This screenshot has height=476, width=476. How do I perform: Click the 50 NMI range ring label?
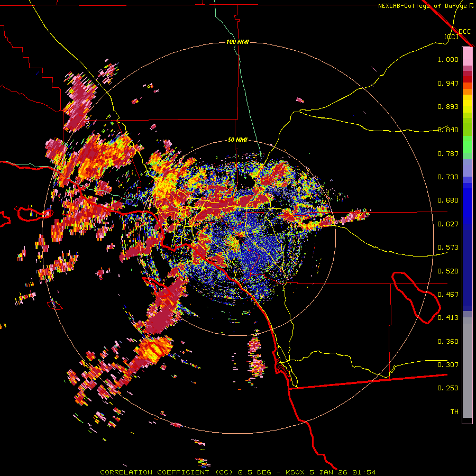(x=237, y=140)
